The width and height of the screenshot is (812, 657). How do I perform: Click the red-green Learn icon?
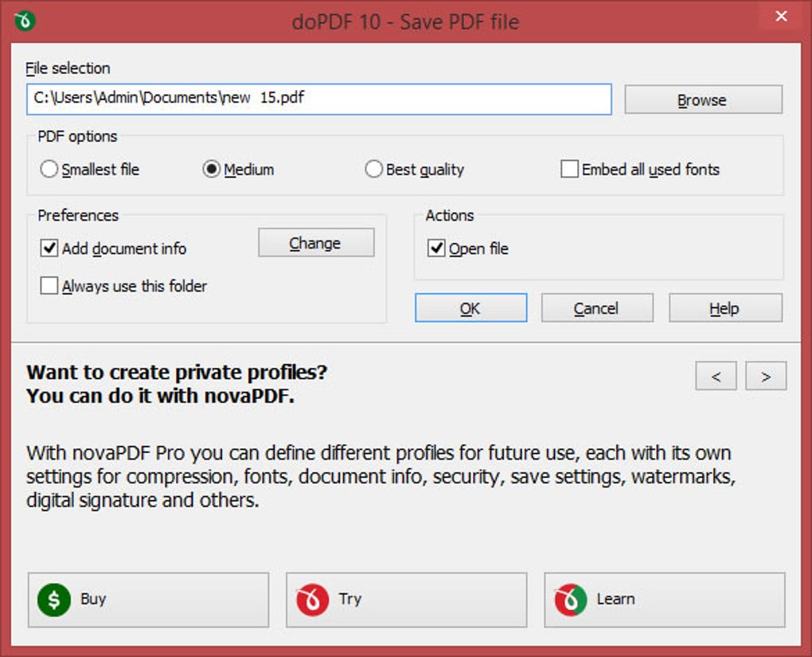[571, 600]
